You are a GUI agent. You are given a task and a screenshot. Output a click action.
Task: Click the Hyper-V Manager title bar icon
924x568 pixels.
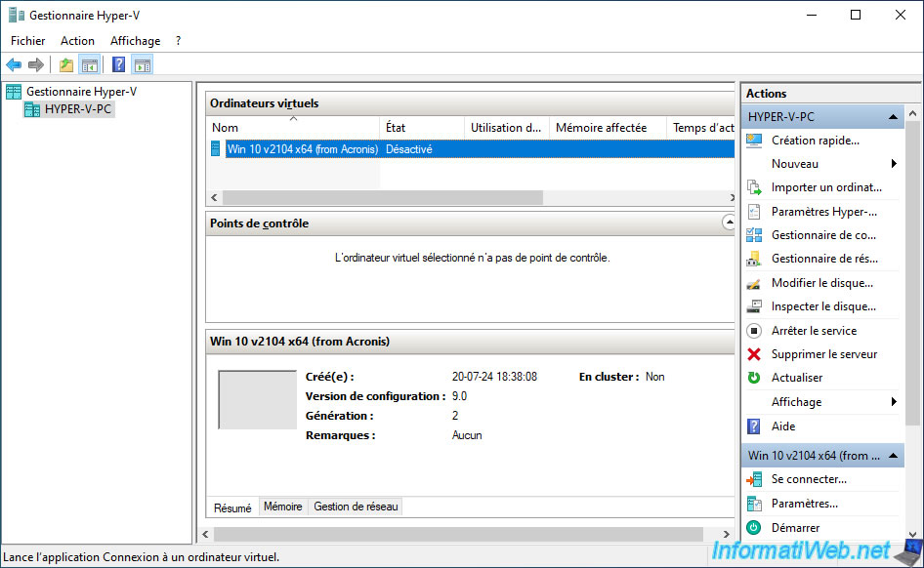(17, 15)
